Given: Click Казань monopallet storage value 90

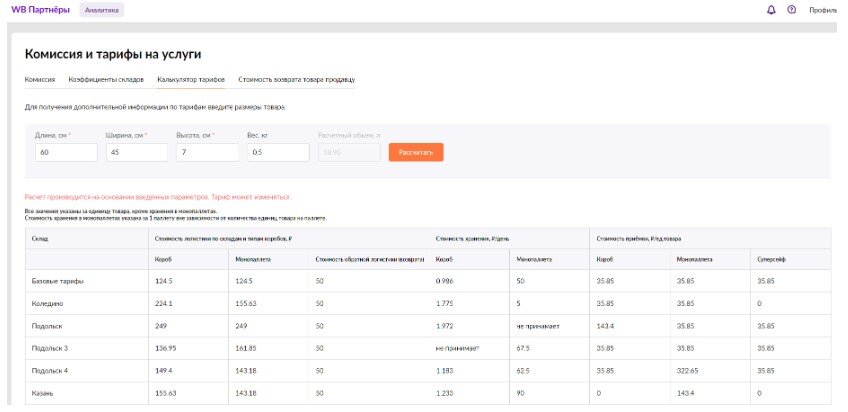Looking at the screenshot, I should (x=520, y=394).
